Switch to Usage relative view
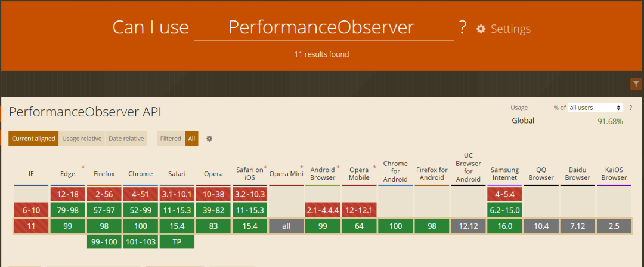This screenshot has height=267, width=644. [x=82, y=139]
